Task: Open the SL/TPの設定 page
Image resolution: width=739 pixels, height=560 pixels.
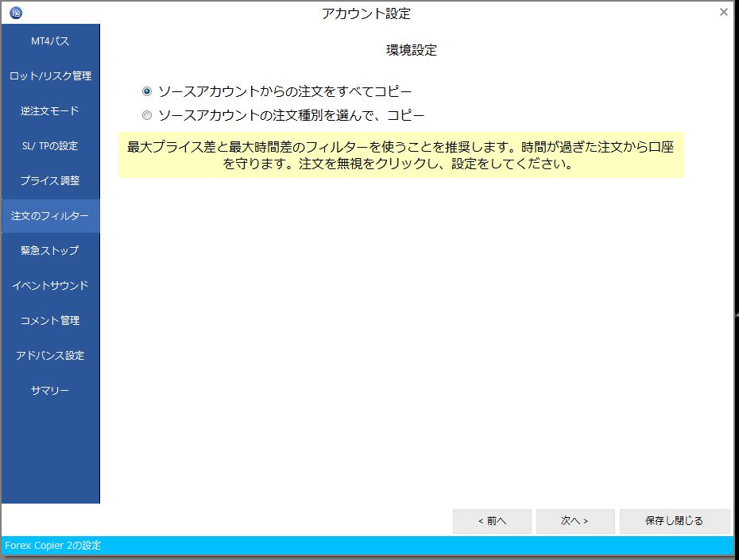Action: [50, 145]
